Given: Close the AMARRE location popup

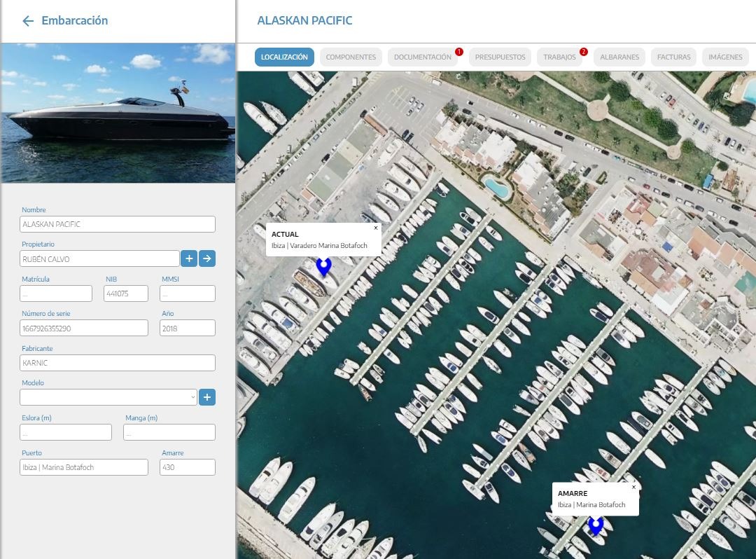Looking at the screenshot, I should (x=633, y=487).
